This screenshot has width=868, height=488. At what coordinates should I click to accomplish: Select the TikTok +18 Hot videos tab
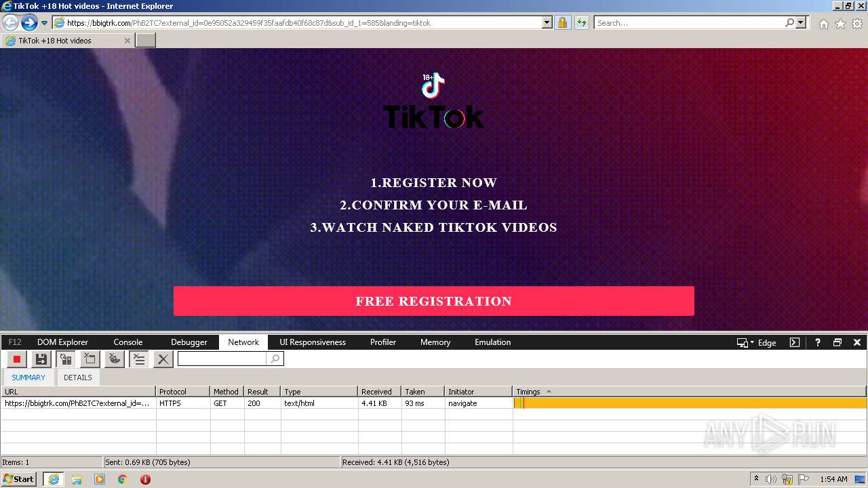pos(67,41)
